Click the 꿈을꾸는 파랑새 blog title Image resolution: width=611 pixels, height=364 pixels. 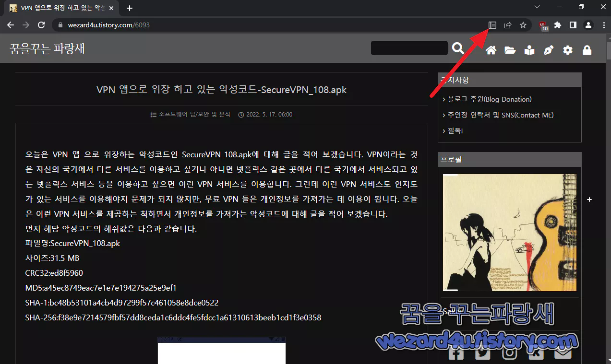click(x=47, y=48)
